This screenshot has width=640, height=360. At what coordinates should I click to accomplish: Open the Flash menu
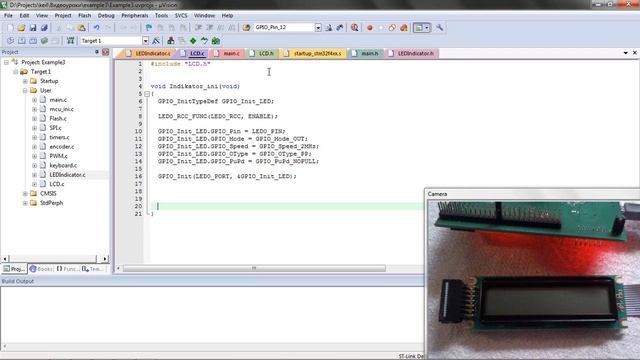pos(84,16)
